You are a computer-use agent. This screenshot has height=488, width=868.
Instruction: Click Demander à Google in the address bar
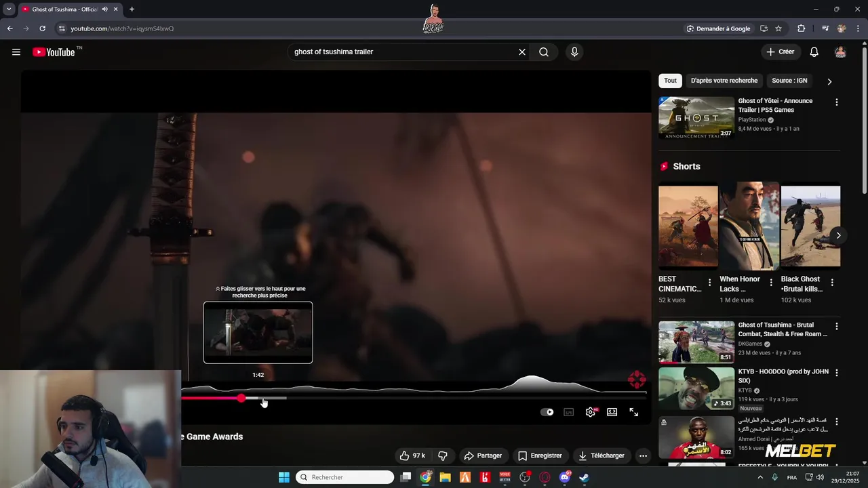coord(718,28)
